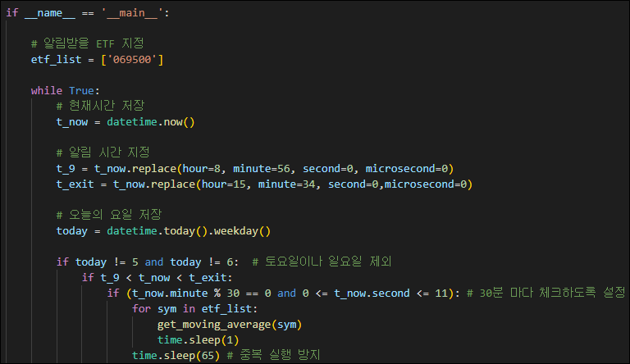Click the line "for sym in etf_list:"
Viewport: 630px width, 364px height.
[x=195, y=308]
